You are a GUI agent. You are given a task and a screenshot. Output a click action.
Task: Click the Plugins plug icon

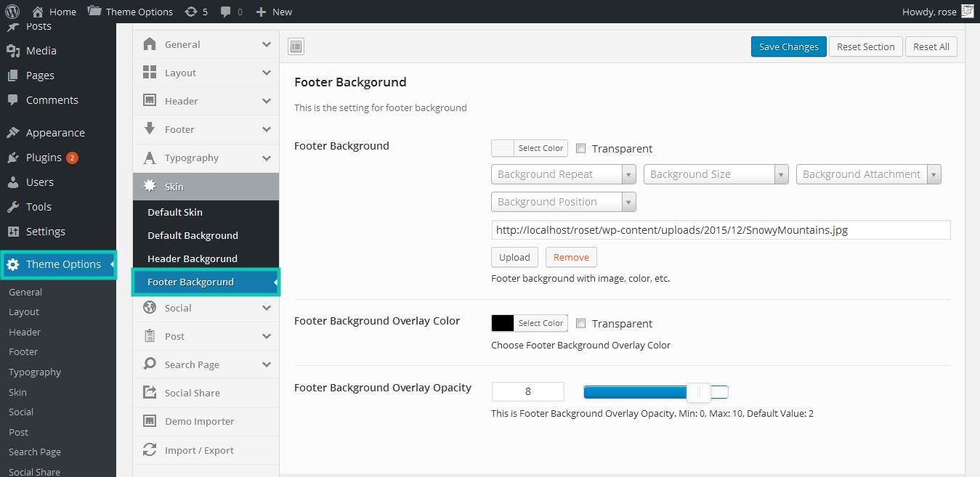(13, 158)
